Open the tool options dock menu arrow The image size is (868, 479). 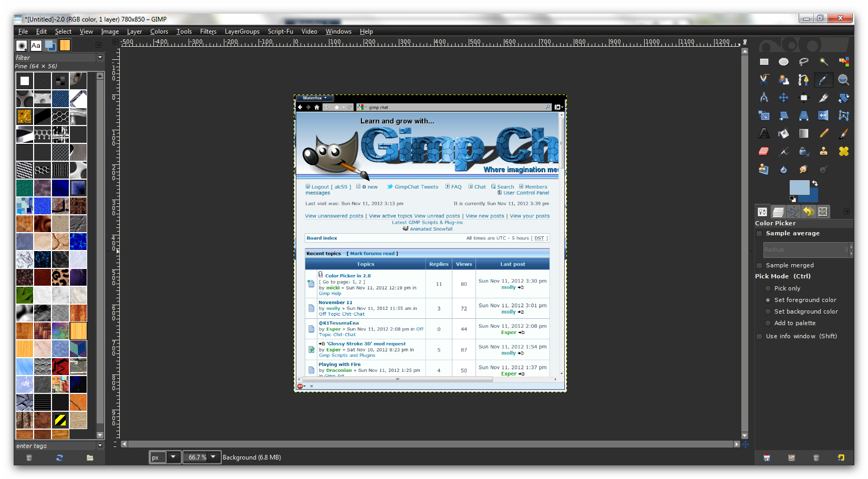846,212
